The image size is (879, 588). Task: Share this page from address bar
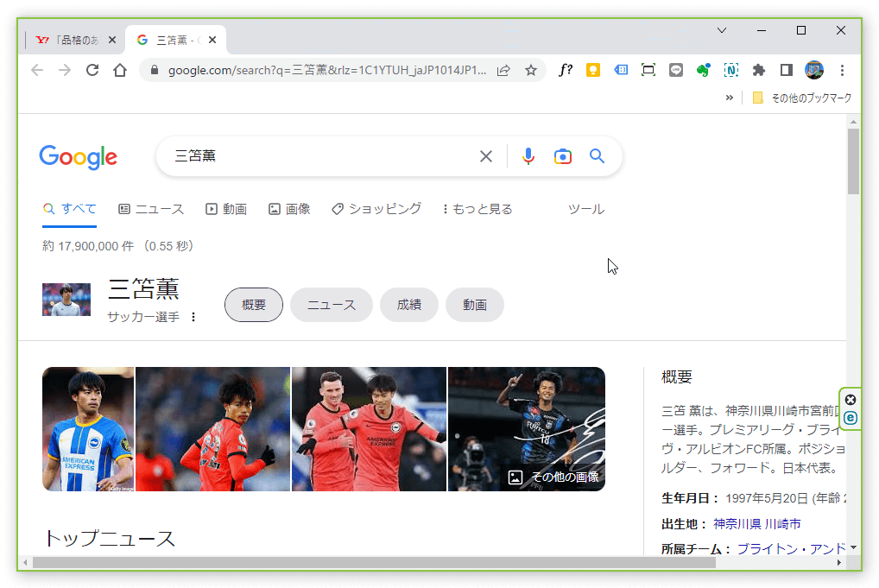click(x=503, y=70)
